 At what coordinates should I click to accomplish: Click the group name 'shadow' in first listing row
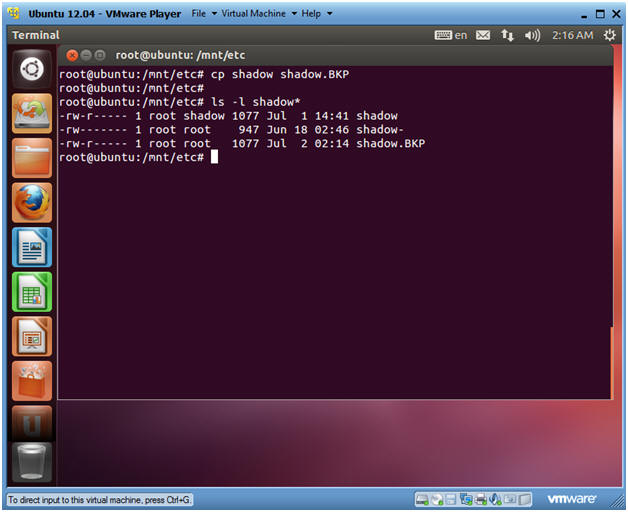[x=204, y=116]
